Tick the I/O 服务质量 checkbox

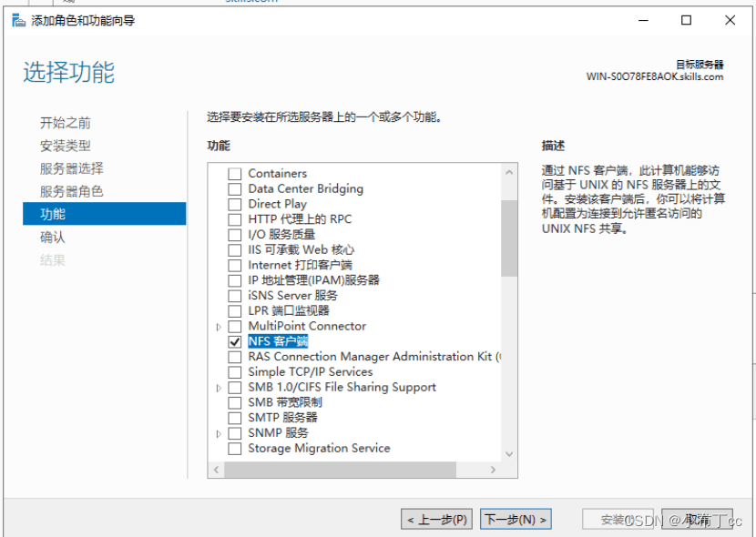coord(235,235)
